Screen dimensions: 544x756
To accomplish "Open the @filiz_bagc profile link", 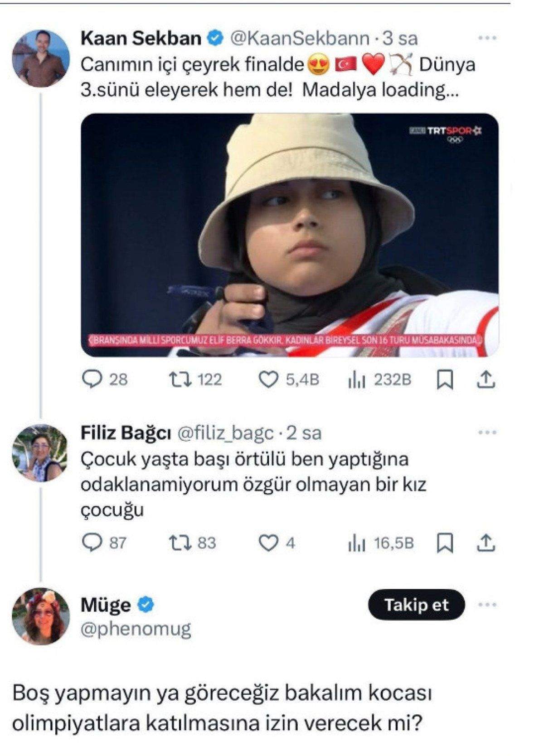I will (224, 433).
